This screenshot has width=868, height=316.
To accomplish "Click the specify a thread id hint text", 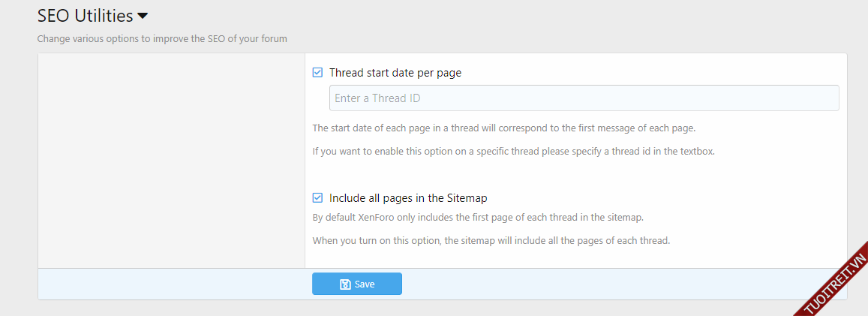I will pyautogui.click(x=513, y=151).
